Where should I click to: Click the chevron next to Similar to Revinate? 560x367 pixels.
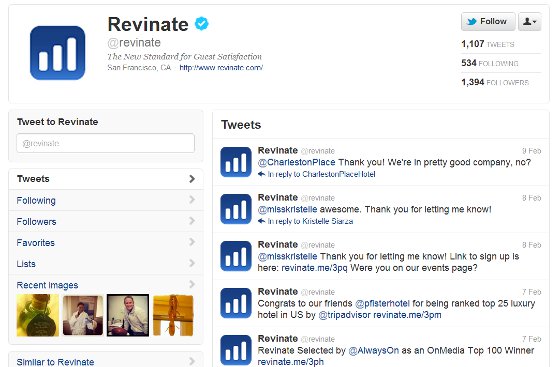point(192,361)
